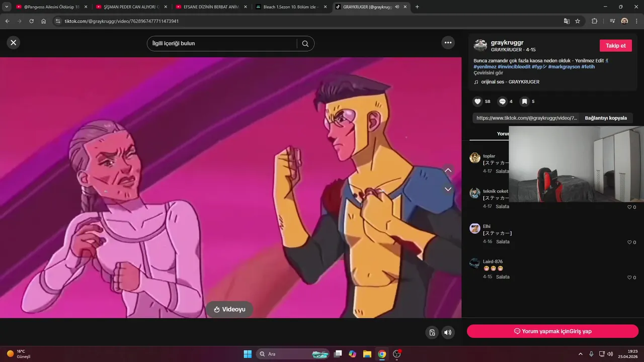Like the video with heart icon

(x=477, y=102)
